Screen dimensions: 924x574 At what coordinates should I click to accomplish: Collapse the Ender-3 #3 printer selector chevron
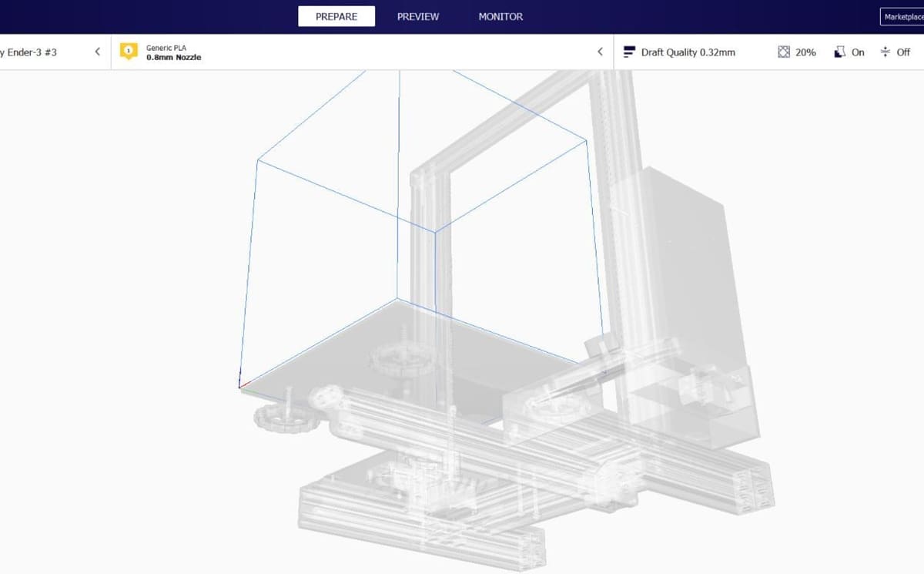(97, 52)
